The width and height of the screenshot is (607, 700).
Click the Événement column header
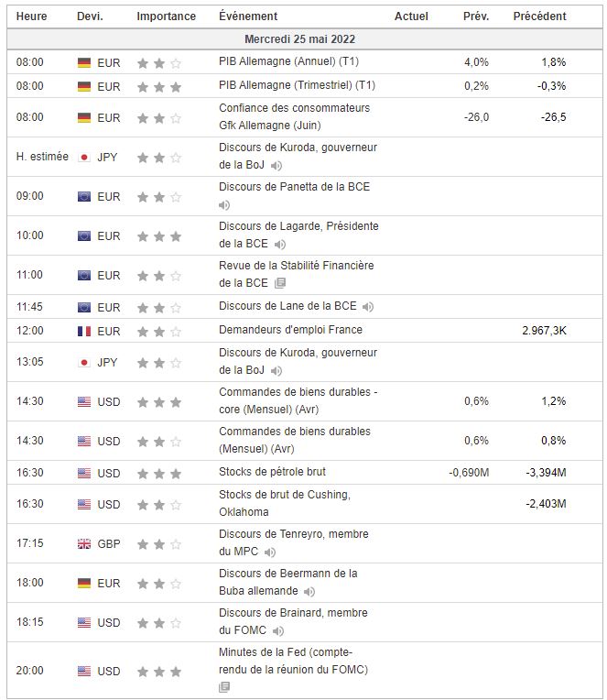tap(248, 16)
